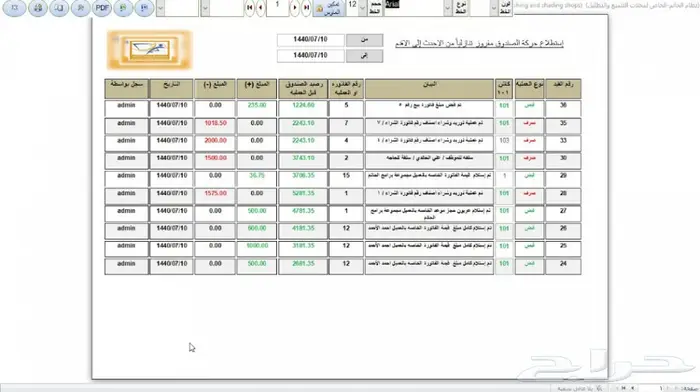This screenshot has width=700, height=392.
Task: Click the من start date button
Action: click(364, 40)
